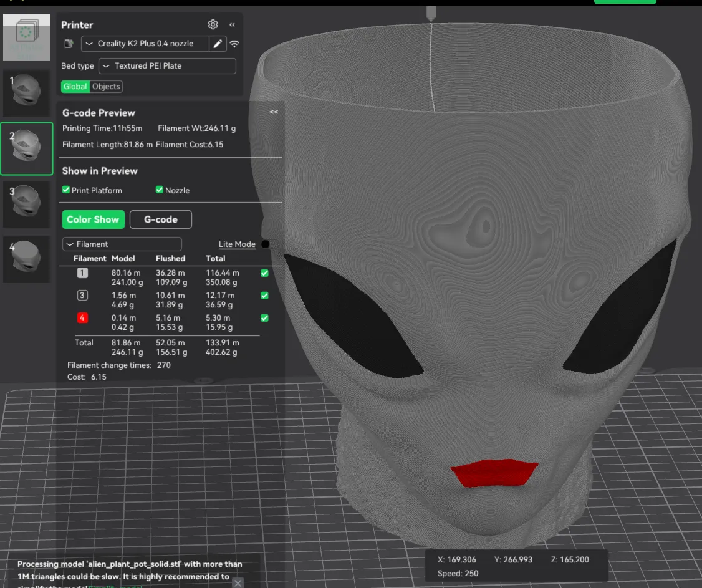Click the filament 3 dark color swatch
Screen dimensions: 702x588
point(82,295)
